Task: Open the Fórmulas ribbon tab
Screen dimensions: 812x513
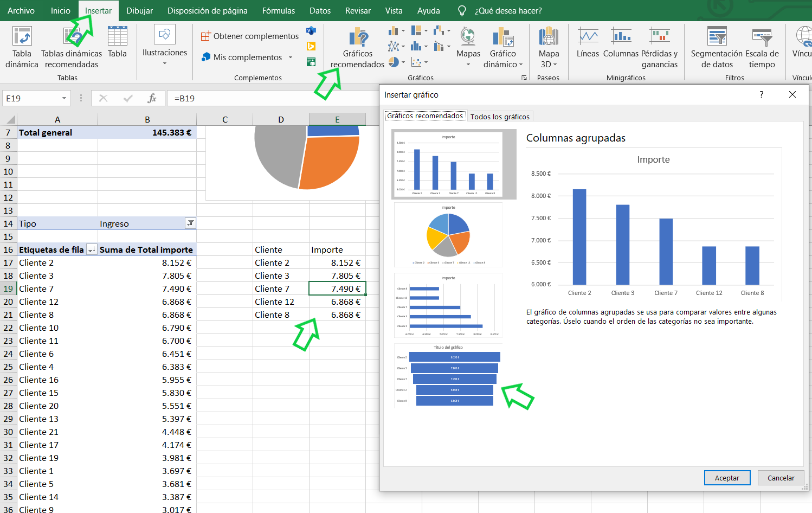Action: [279, 11]
